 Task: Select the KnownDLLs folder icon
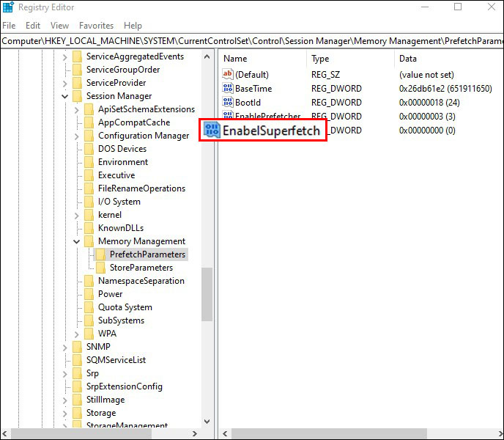(x=89, y=228)
